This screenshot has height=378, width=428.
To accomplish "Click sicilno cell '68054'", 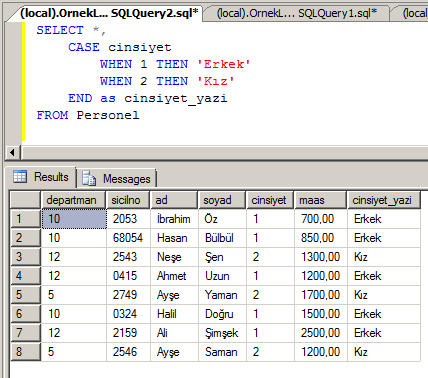I will 128,238.
